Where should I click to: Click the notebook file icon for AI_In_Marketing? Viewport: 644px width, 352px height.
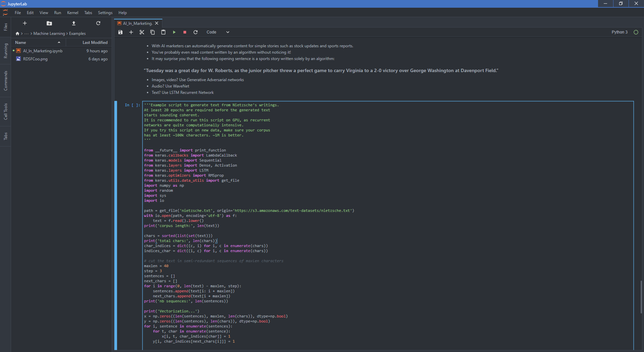pos(18,51)
